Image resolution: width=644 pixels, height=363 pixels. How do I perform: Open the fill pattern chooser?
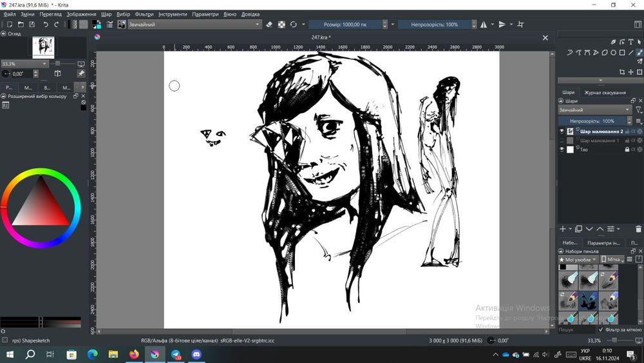pos(83,25)
